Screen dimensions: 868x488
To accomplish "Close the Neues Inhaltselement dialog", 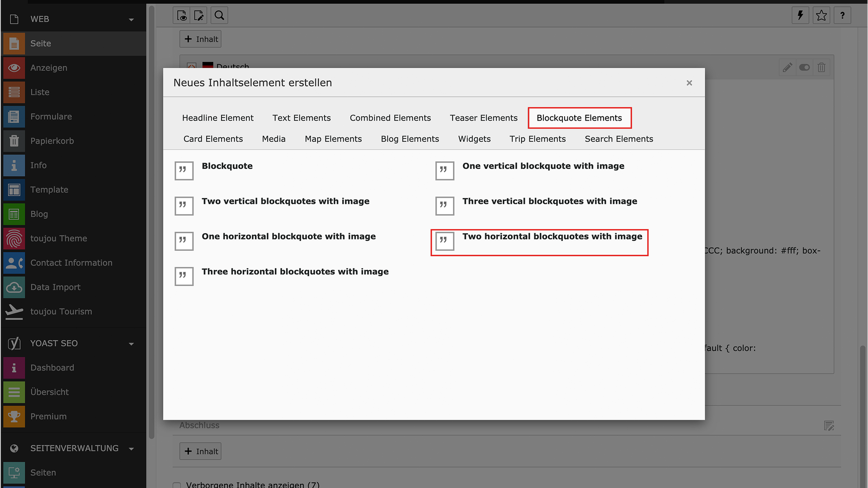I will tap(689, 83).
